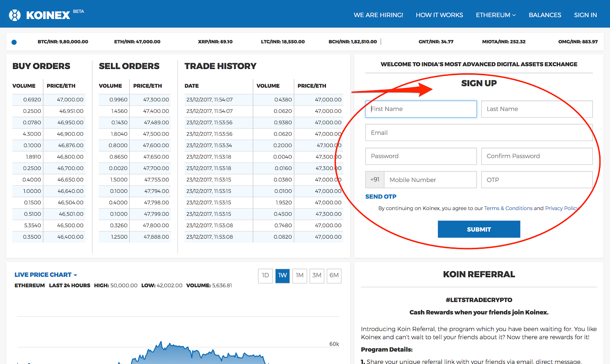Focus the First Name field

click(421, 109)
